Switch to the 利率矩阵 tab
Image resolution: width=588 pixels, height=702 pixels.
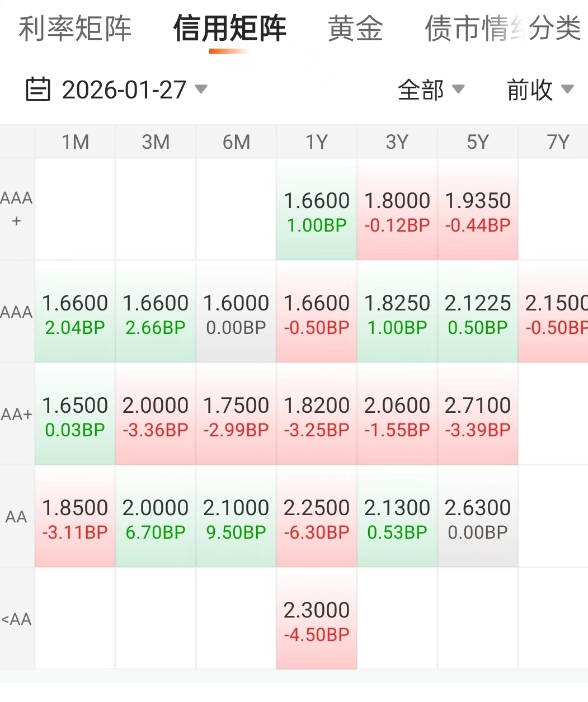click(75, 29)
